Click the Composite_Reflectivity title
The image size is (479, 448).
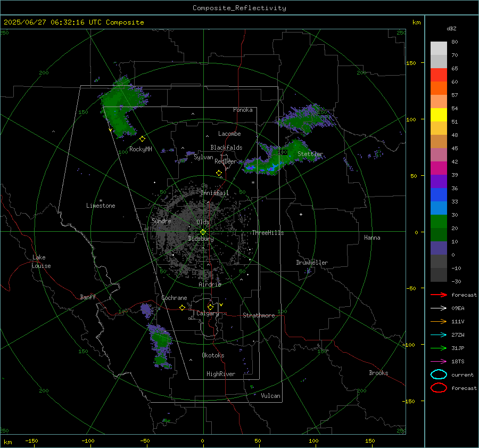239,8
